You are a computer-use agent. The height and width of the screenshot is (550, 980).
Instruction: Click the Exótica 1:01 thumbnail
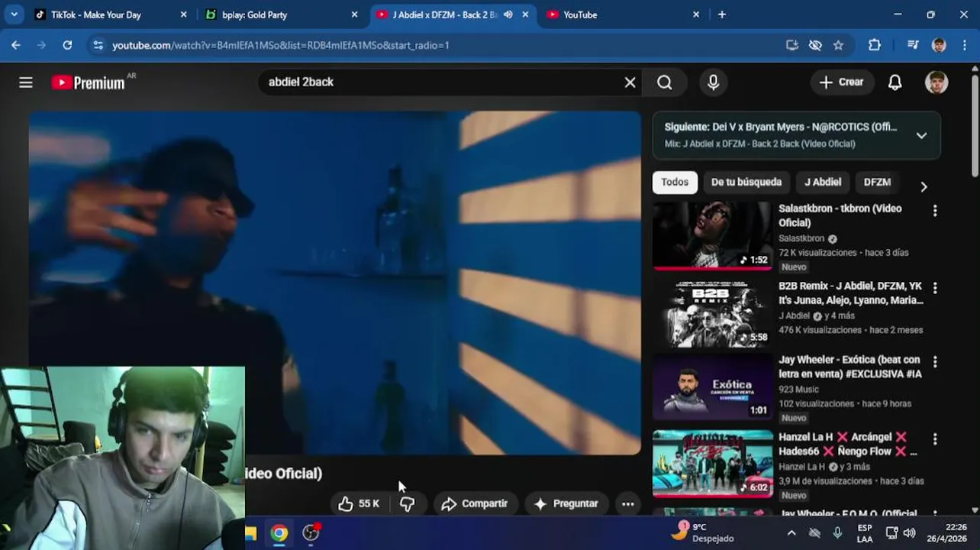pyautogui.click(x=713, y=387)
